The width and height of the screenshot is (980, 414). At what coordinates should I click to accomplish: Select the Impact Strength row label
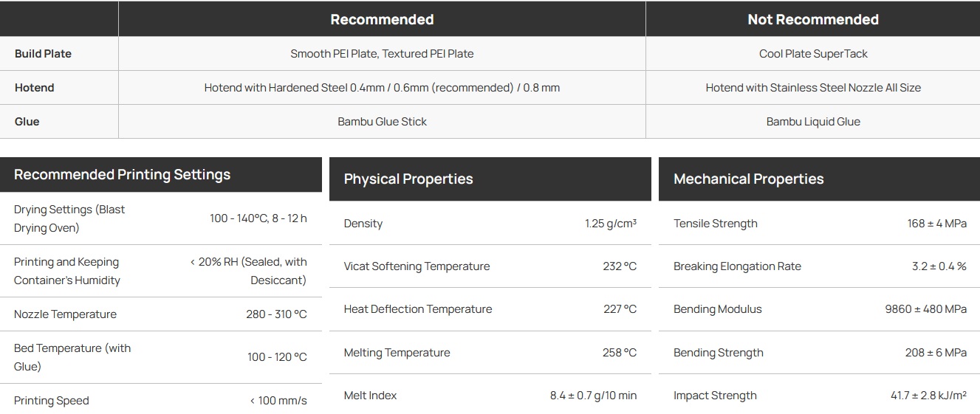(x=715, y=396)
